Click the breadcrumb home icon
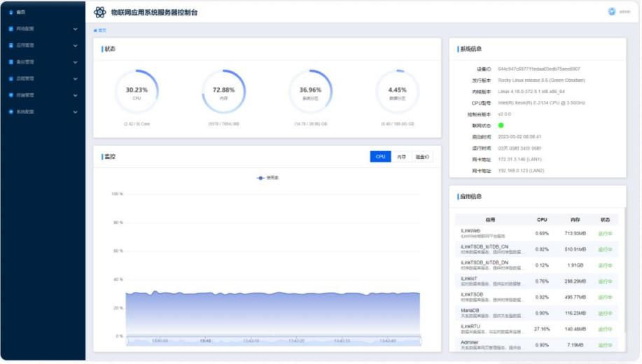Screen dimensions: 642x364 click(x=95, y=31)
